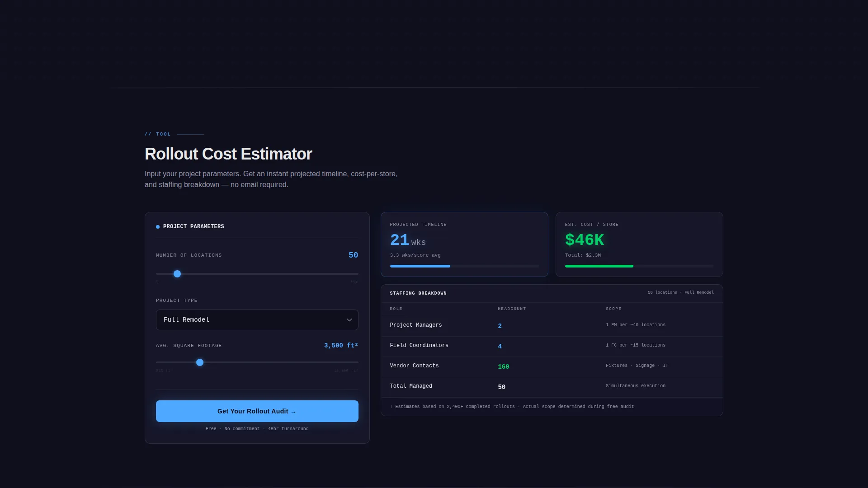Click the 'Fixtures · Signage · IT' scope text
The height and width of the screenshot is (488, 868).
tap(637, 366)
